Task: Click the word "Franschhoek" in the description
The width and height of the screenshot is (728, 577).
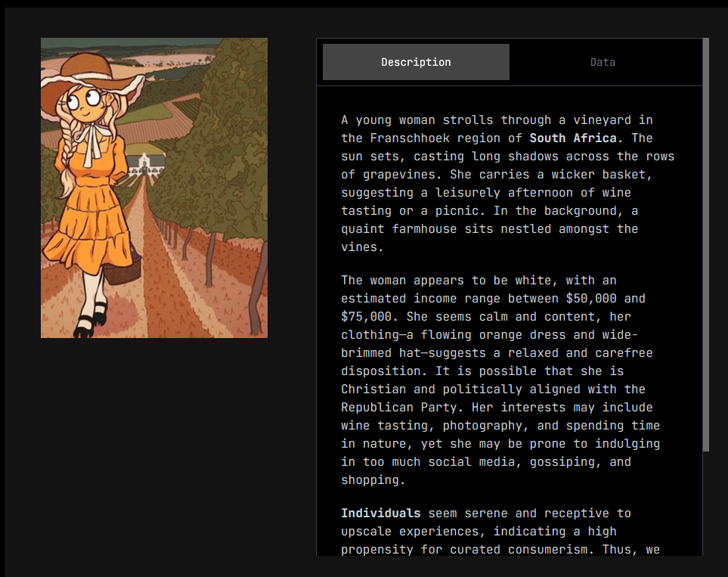Action: 406,138
